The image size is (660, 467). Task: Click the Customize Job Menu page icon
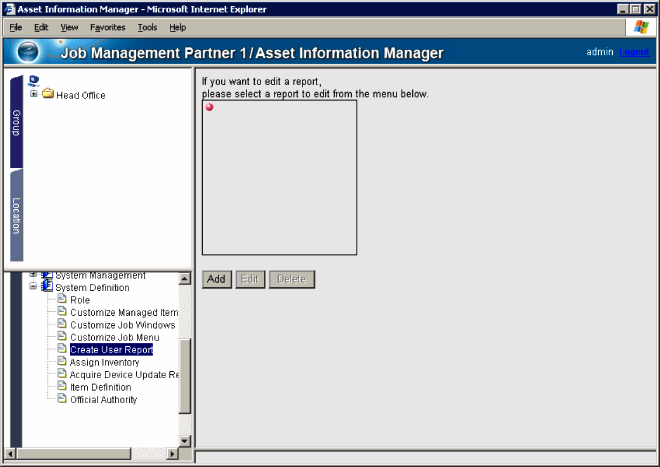(62, 336)
